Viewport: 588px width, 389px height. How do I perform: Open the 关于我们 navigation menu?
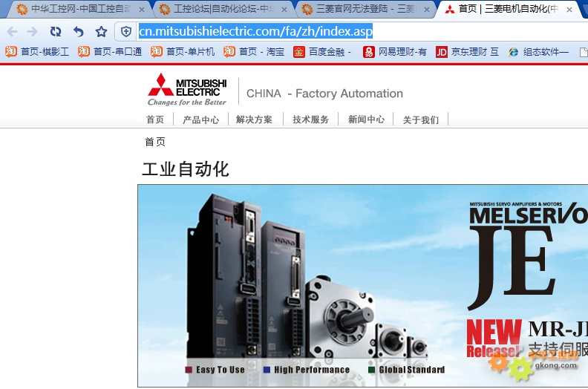point(420,120)
